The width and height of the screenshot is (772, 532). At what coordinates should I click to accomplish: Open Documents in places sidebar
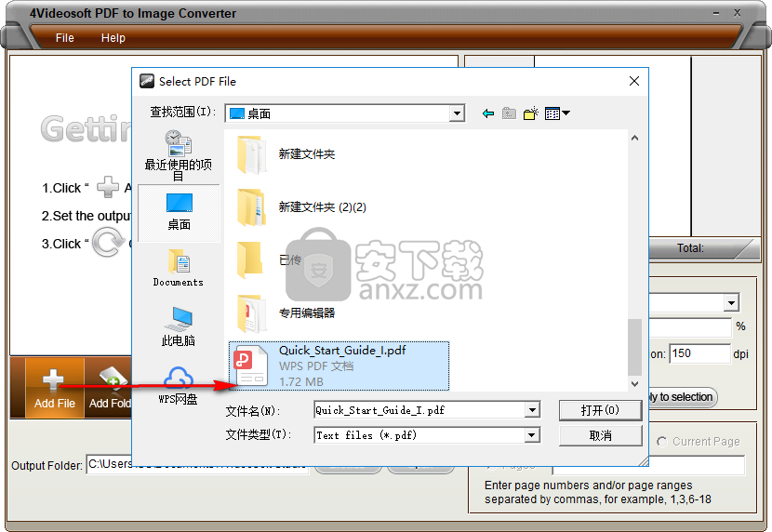[179, 269]
